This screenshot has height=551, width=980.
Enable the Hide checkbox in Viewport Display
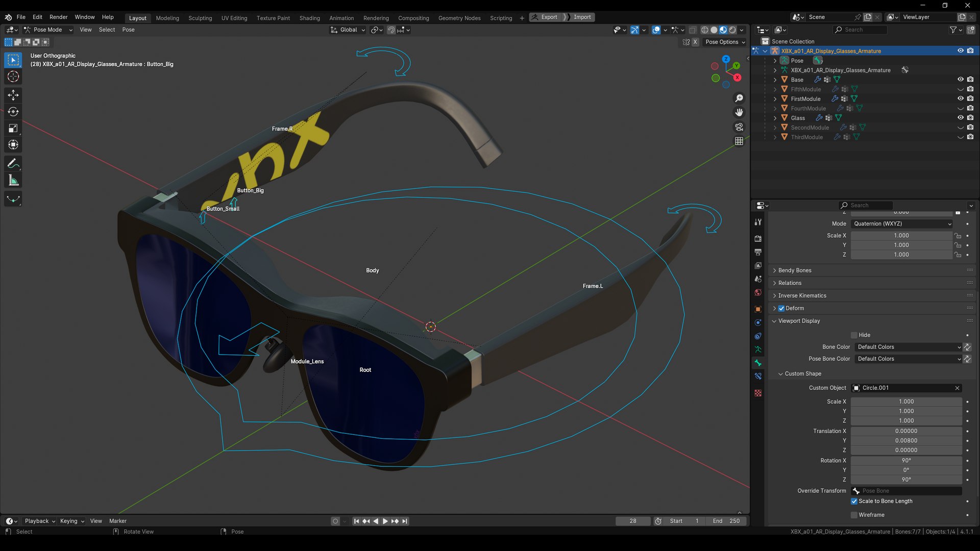coord(854,335)
